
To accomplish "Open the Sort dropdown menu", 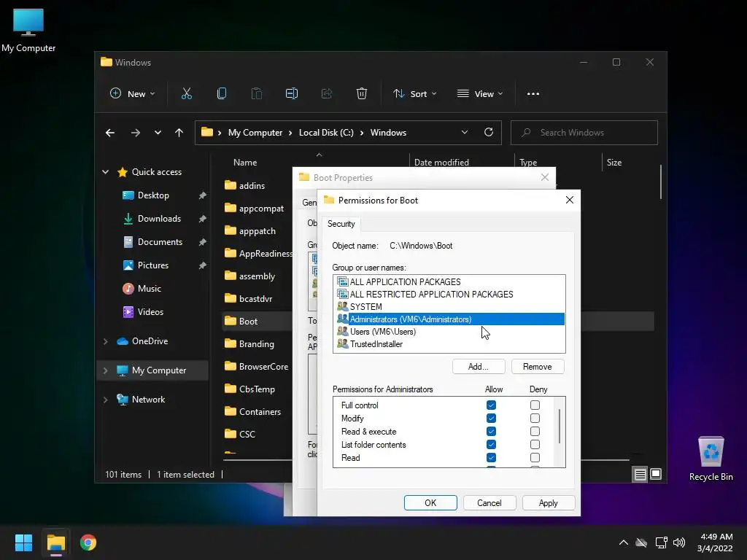I will [414, 94].
